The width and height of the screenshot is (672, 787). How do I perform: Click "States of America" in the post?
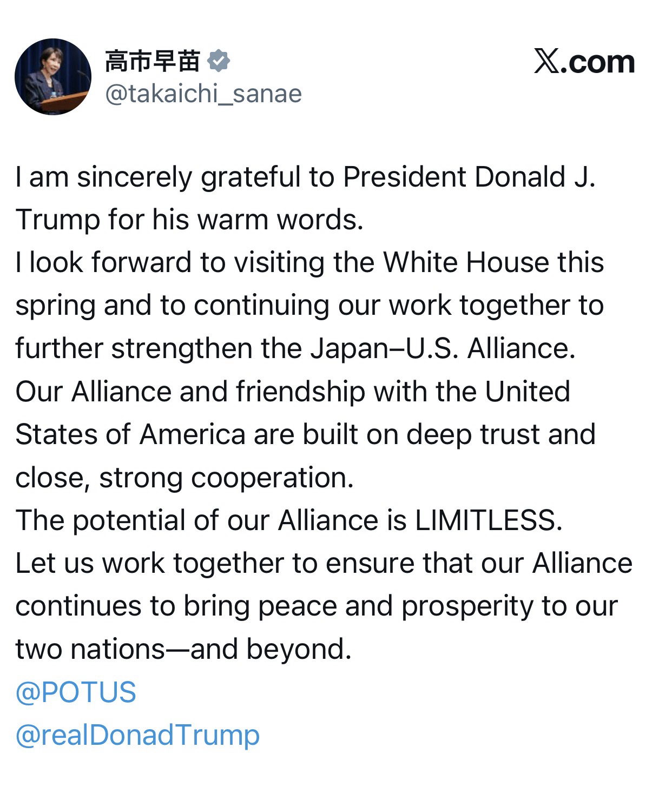(x=130, y=434)
